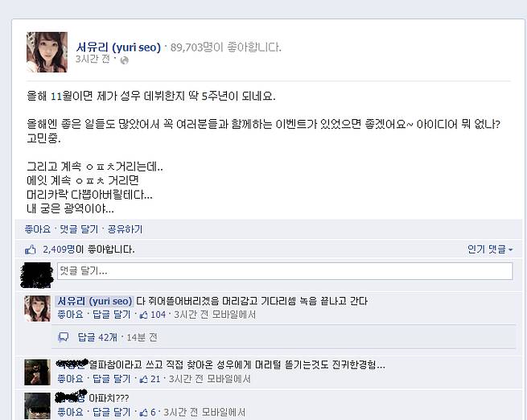Open 서유리 (yuri seo) page name header
The height and width of the screenshot is (420, 527).
point(118,47)
